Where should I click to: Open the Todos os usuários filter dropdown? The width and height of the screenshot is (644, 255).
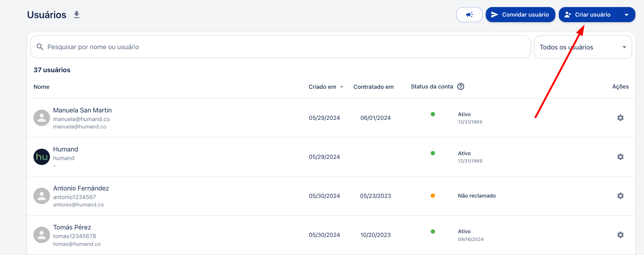click(x=583, y=47)
